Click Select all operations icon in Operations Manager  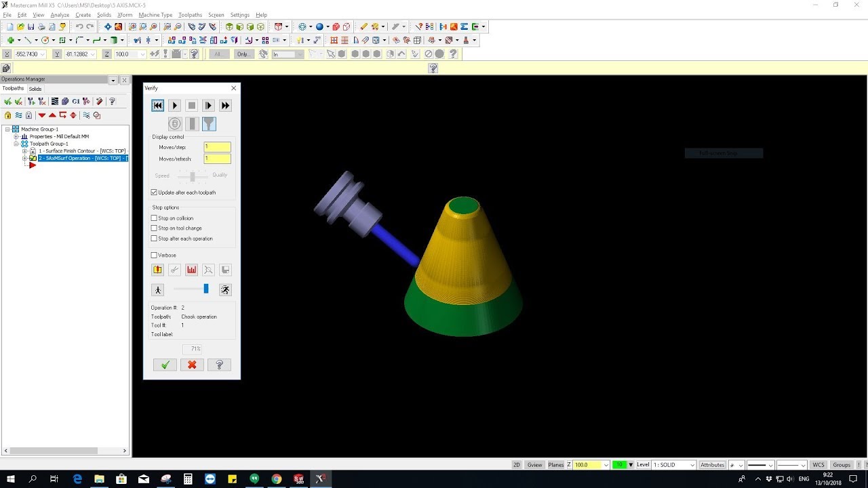pos(7,102)
